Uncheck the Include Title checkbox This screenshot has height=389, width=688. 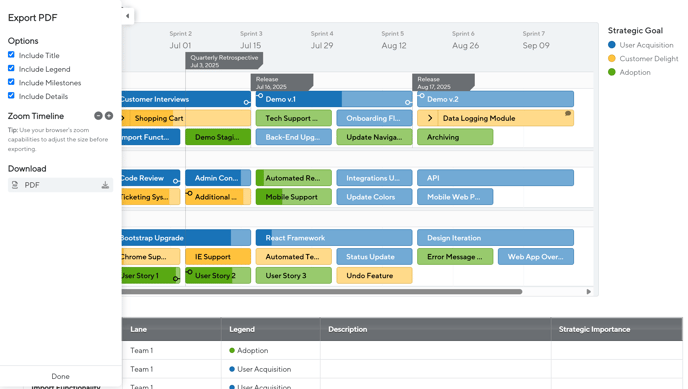(11, 55)
